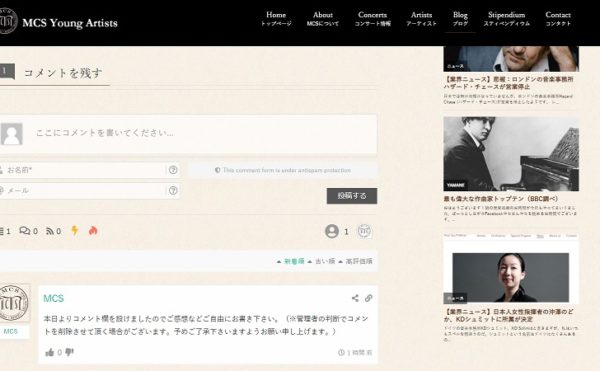Click help icon beside email field
This screenshot has height=371, width=600.
point(173,190)
